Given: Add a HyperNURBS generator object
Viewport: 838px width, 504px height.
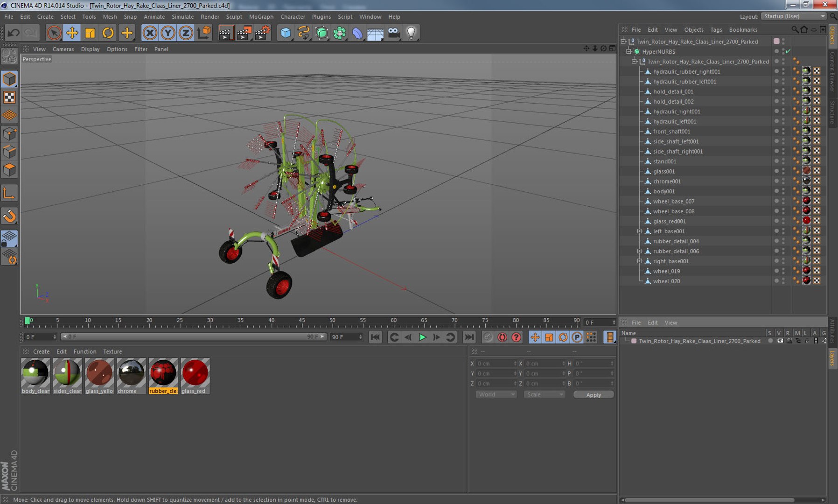Looking at the screenshot, I should coord(321,33).
